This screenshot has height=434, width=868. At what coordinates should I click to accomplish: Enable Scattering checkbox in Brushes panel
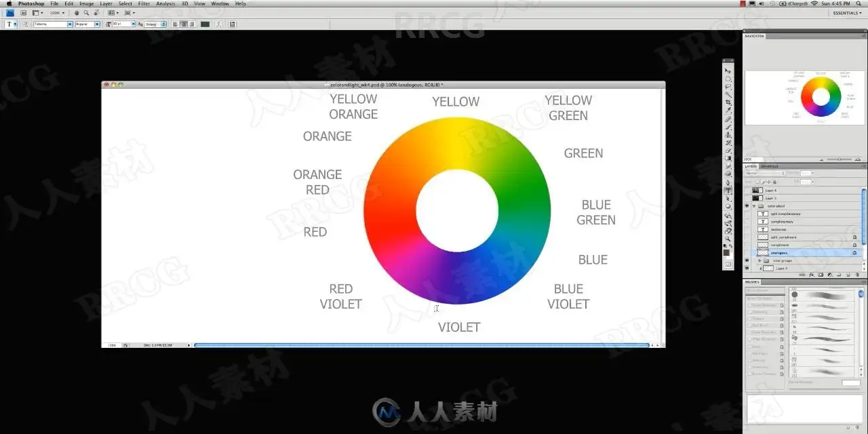pyautogui.click(x=750, y=312)
